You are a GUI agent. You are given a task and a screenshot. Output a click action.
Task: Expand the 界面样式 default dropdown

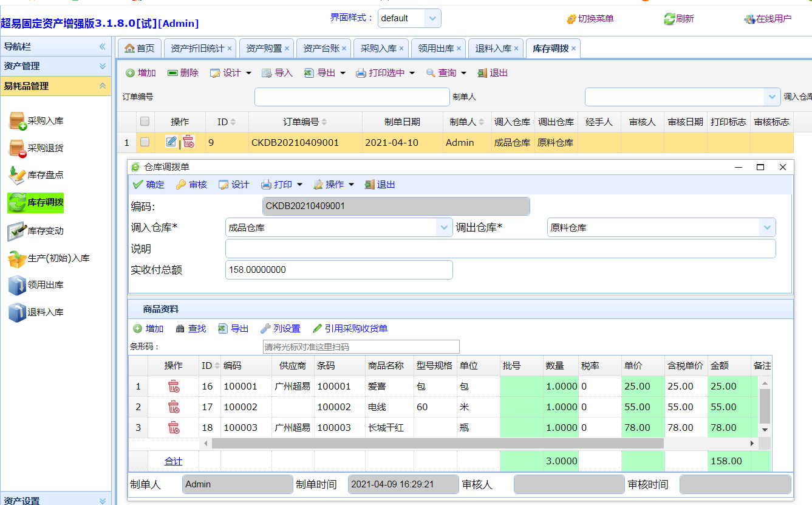pos(432,18)
